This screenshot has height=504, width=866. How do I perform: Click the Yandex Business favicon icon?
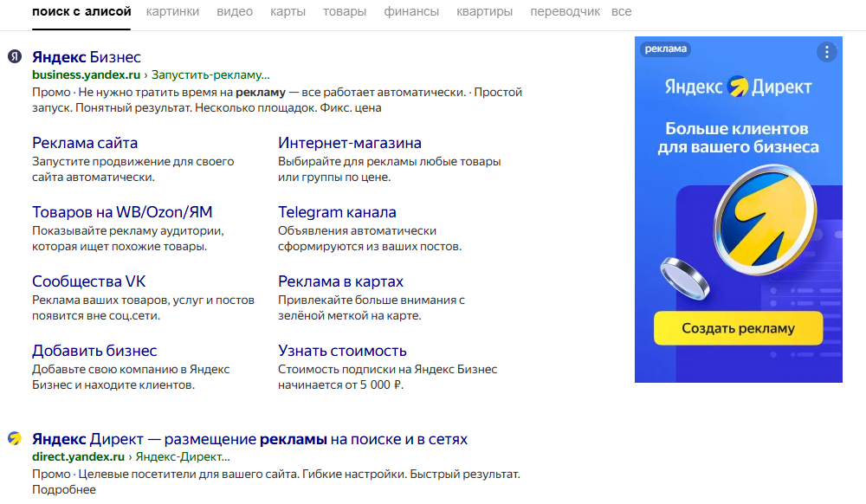pos(15,56)
